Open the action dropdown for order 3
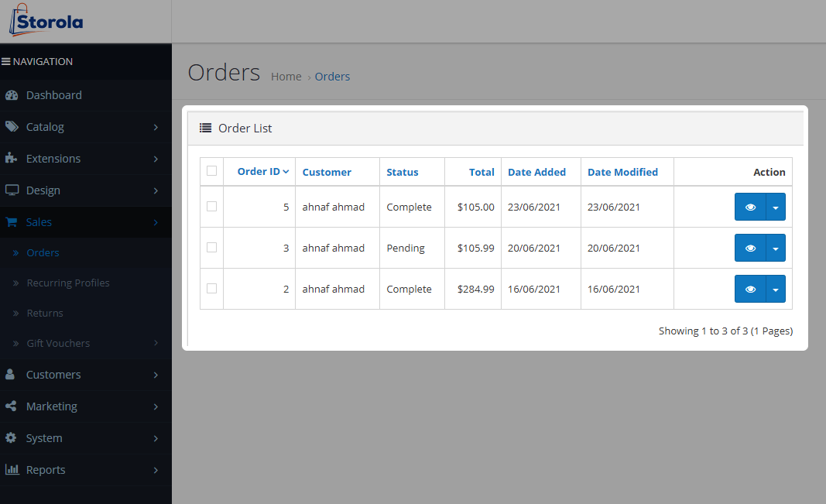This screenshot has height=504, width=826. tap(775, 249)
